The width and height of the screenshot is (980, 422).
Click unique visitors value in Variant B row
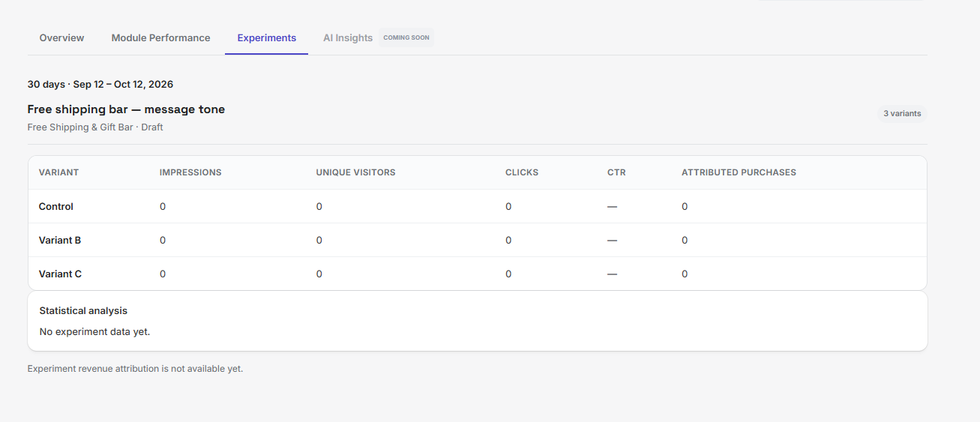pyautogui.click(x=319, y=240)
